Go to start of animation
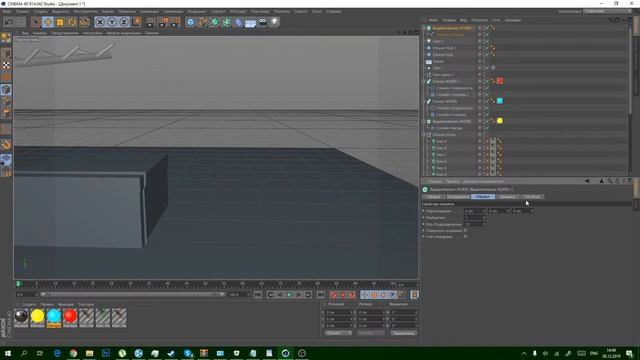640x360 pixels. pos(258,295)
